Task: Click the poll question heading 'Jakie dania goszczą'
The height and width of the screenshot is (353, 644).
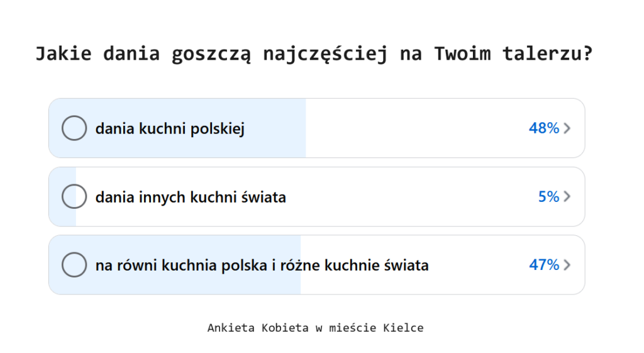Action: pos(314,54)
